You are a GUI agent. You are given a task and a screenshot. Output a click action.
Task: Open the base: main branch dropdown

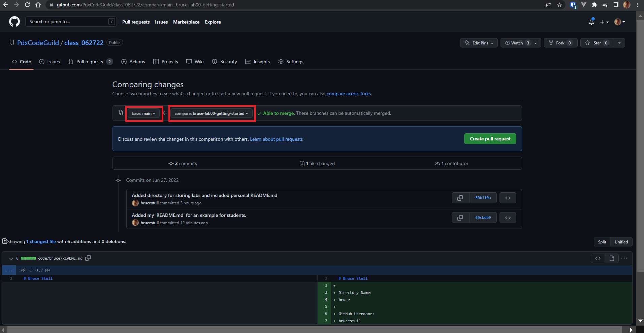click(144, 113)
